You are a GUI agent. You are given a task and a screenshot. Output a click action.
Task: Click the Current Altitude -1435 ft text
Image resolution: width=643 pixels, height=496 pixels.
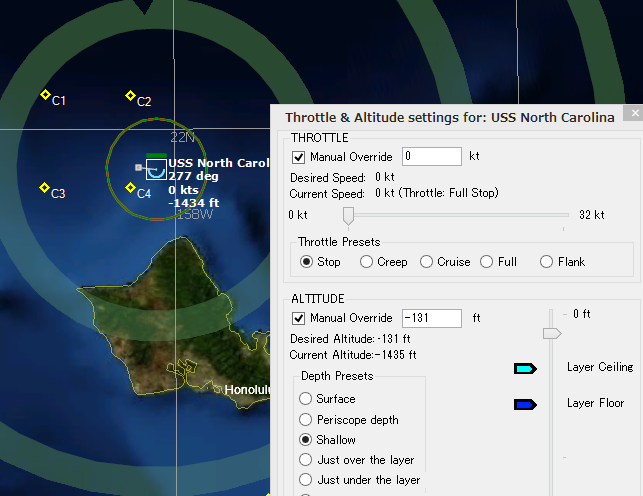click(353, 355)
